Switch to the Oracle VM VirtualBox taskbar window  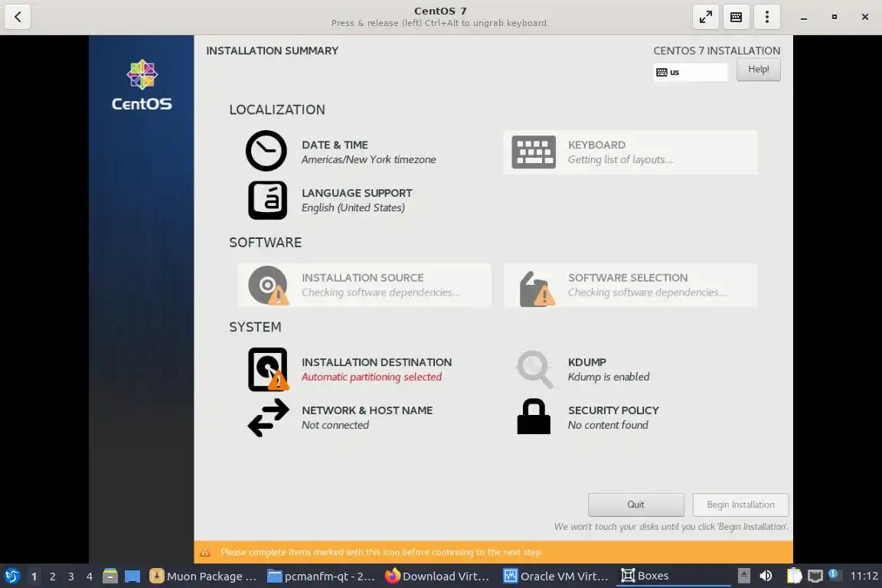point(557,576)
